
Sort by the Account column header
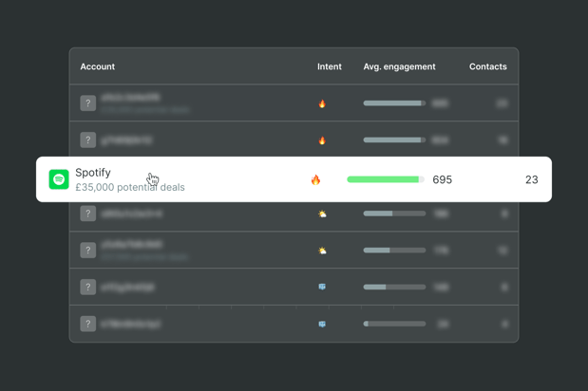coord(97,66)
